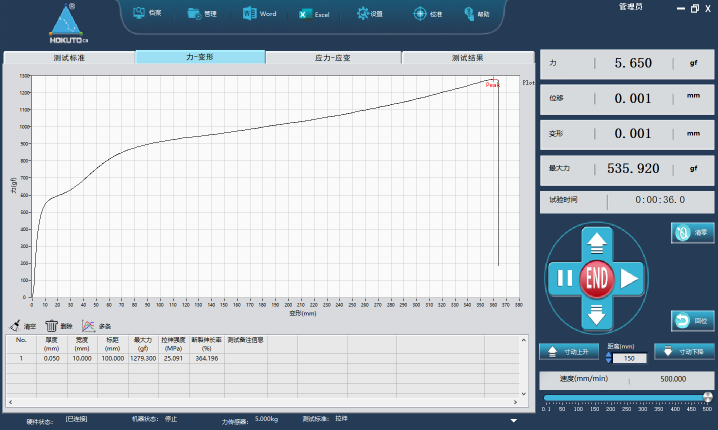
Task: Click the Word export icon
Action: (x=249, y=14)
